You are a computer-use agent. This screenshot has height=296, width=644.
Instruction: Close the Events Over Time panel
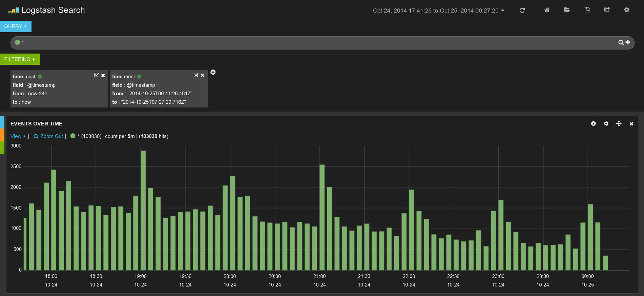click(x=631, y=124)
